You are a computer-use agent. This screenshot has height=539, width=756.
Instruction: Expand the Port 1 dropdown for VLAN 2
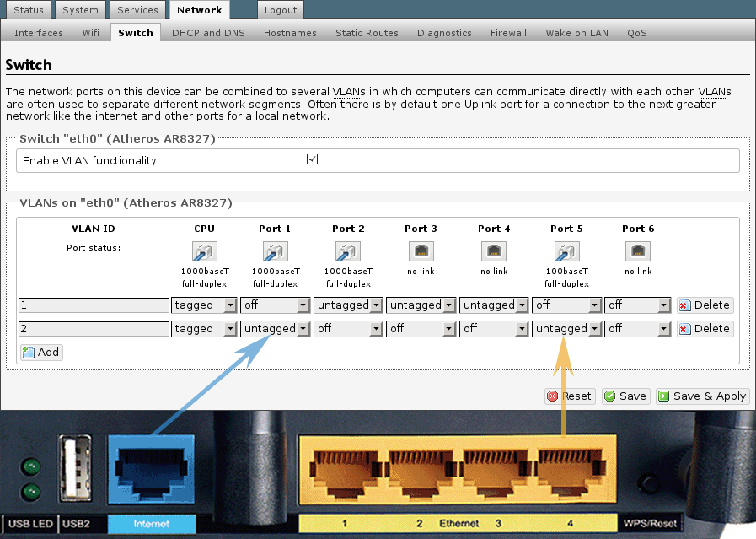tap(276, 329)
